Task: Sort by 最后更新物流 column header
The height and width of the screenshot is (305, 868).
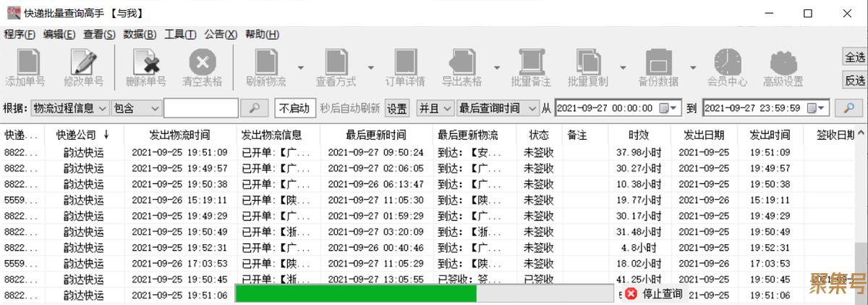Action: (475, 135)
